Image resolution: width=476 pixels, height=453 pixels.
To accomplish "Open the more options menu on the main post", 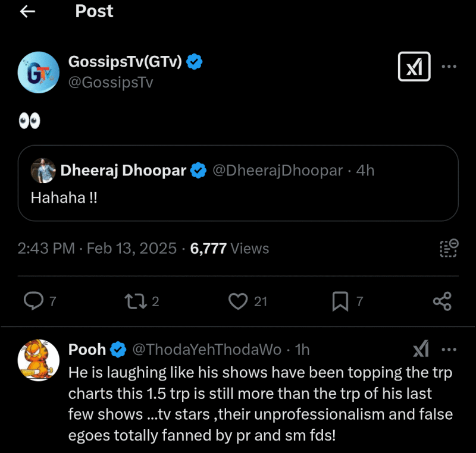I will (x=449, y=67).
